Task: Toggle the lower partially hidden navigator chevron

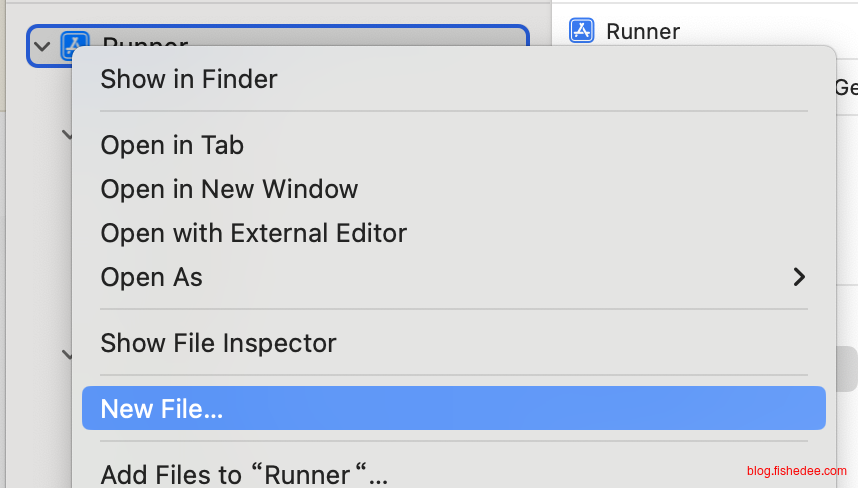Action: (x=68, y=354)
